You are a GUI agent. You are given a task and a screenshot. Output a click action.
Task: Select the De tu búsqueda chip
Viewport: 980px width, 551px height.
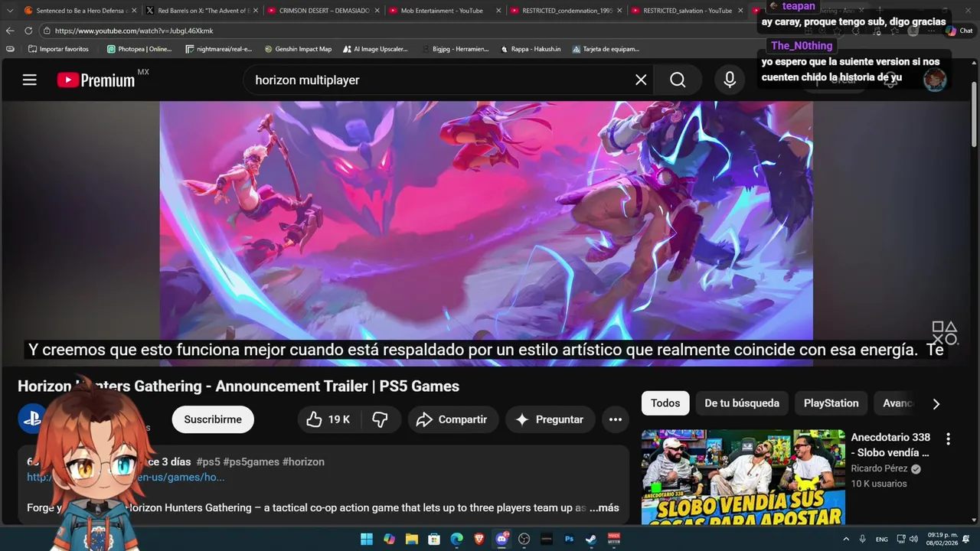pyautogui.click(x=742, y=403)
